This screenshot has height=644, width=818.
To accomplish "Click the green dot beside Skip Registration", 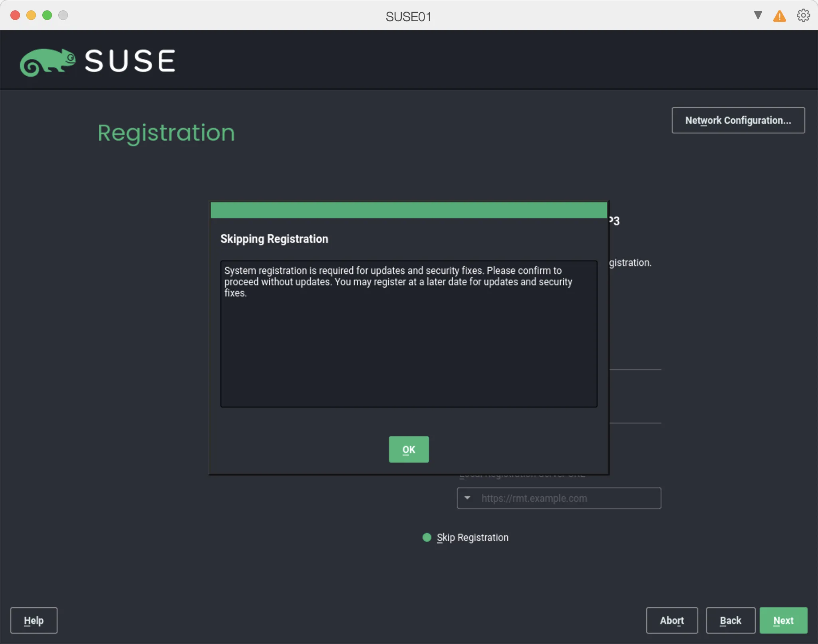I will 427,537.
